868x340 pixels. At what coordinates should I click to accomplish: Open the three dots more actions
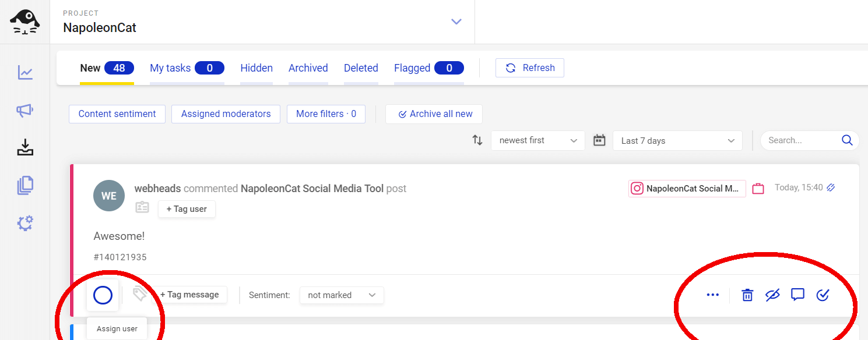pos(712,295)
